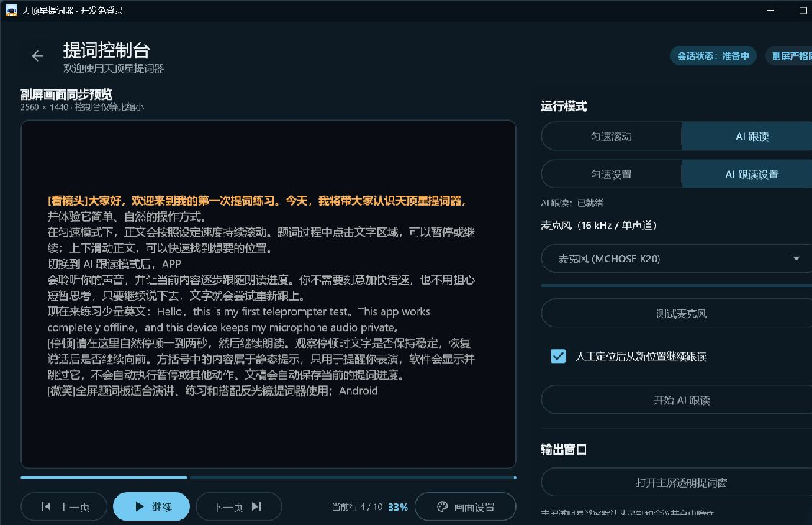This screenshot has height=525, width=812.
Task: Open 画面设置 display settings
Action: point(466,507)
